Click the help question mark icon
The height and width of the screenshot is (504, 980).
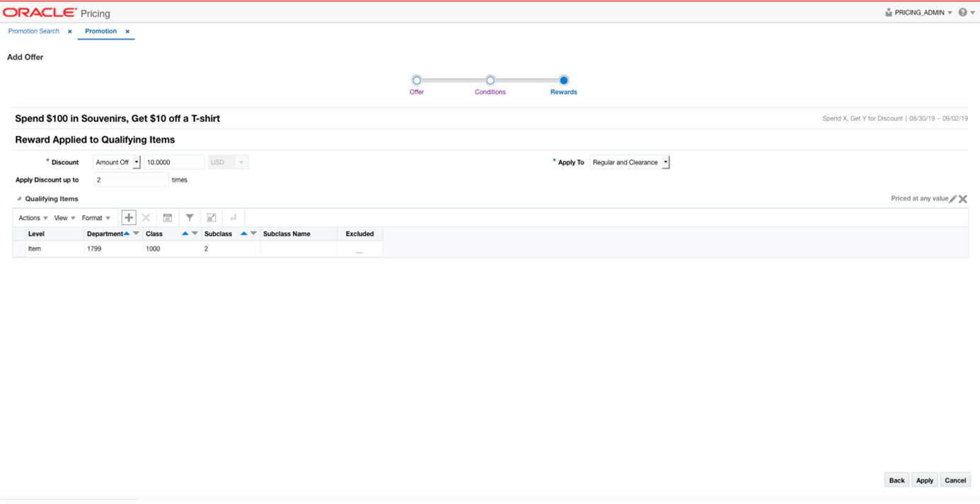pyautogui.click(x=962, y=13)
